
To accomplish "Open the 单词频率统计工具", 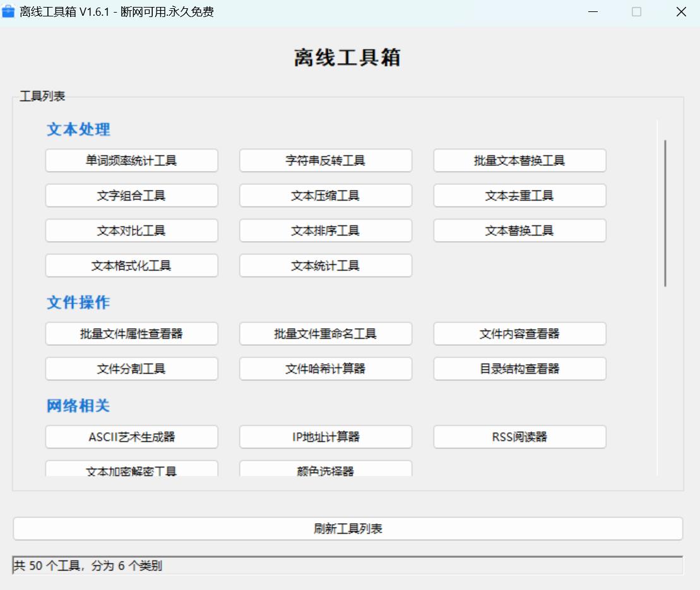I will (131, 160).
